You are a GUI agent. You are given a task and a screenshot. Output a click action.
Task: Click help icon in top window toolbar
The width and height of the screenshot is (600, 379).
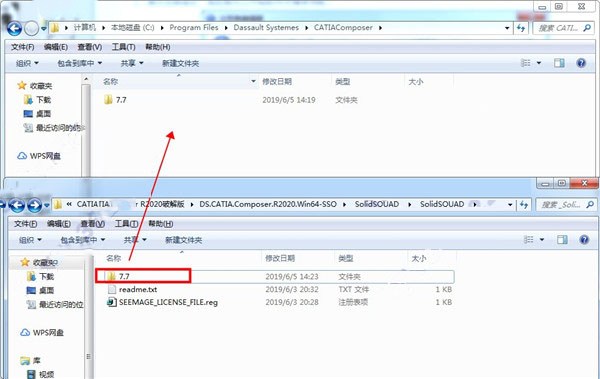(581, 63)
